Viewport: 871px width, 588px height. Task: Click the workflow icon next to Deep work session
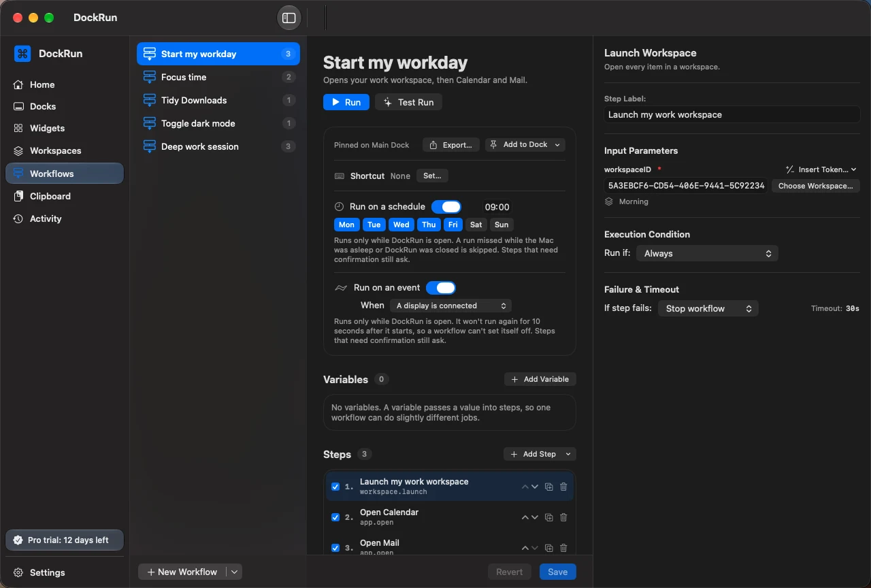150,146
